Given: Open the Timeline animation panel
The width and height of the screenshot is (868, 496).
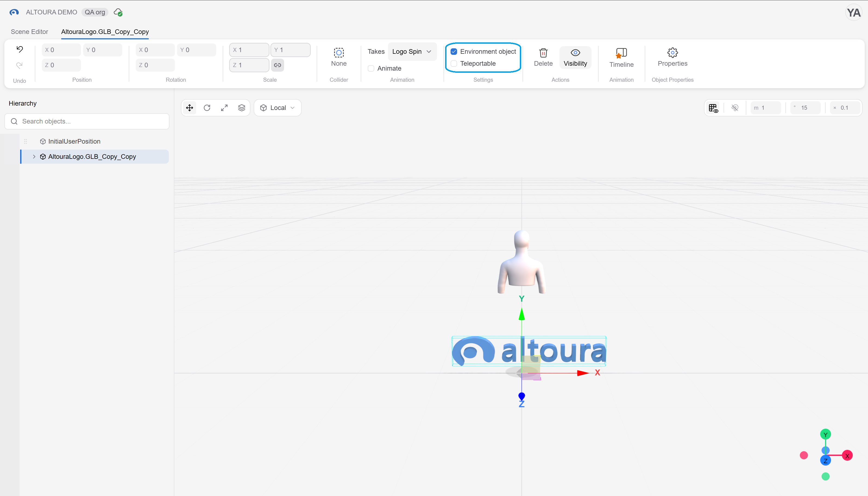Looking at the screenshot, I should point(621,58).
